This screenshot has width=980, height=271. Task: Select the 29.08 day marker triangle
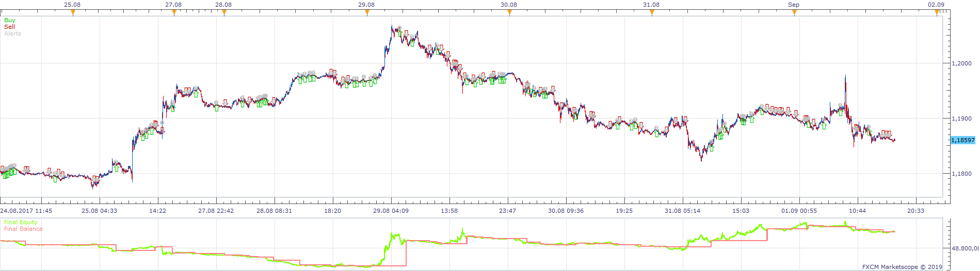[x=367, y=13]
